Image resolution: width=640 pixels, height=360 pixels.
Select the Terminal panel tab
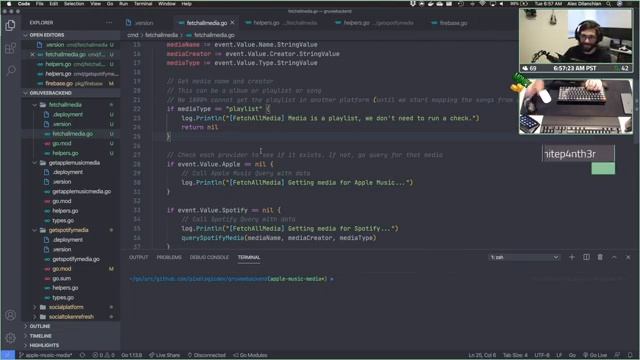(x=249, y=258)
